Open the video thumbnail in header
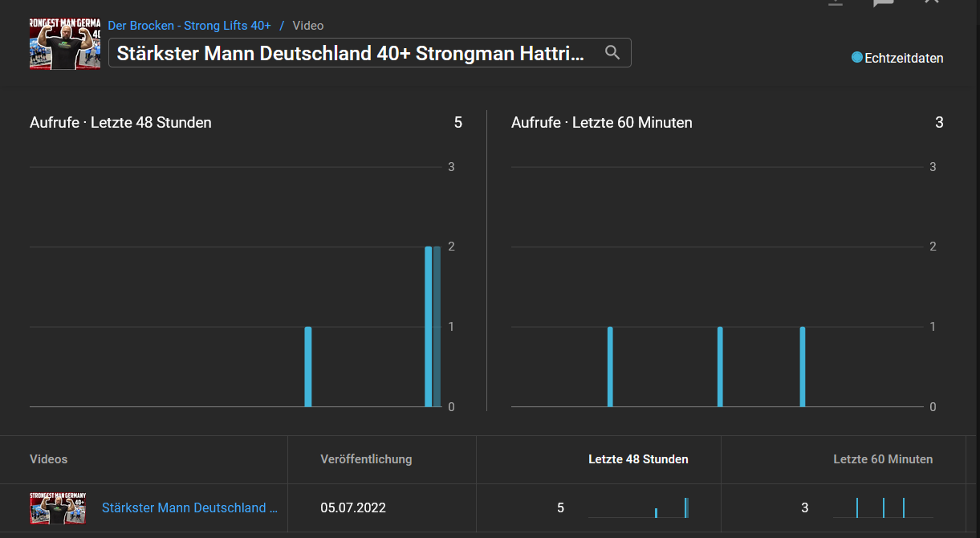Image resolution: width=980 pixels, height=538 pixels. (65, 44)
